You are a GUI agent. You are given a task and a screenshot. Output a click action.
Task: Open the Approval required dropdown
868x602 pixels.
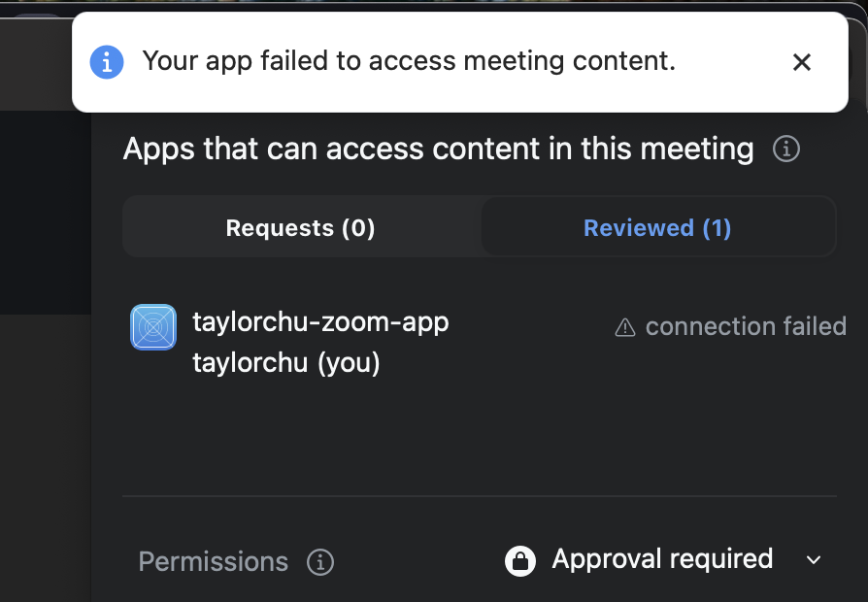click(662, 559)
